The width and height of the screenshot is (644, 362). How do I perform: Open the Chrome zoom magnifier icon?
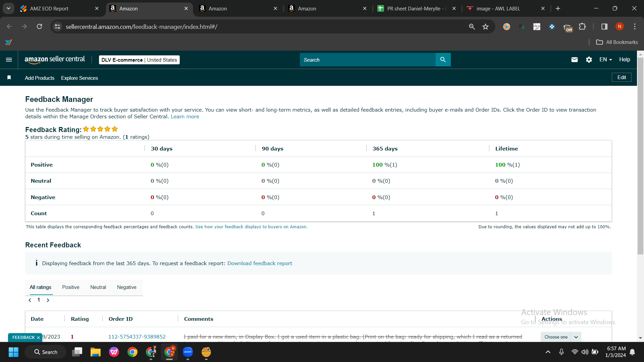click(472, 26)
